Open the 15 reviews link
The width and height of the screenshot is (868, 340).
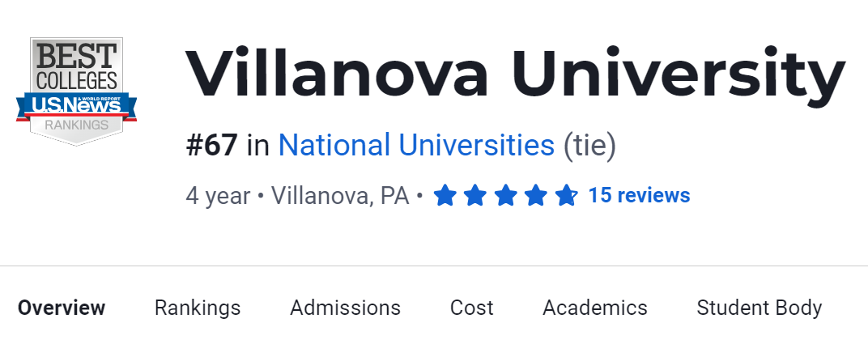point(639,196)
